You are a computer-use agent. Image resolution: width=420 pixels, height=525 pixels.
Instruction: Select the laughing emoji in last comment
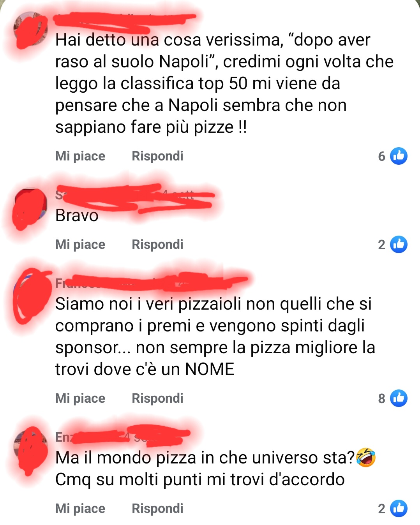366,458
